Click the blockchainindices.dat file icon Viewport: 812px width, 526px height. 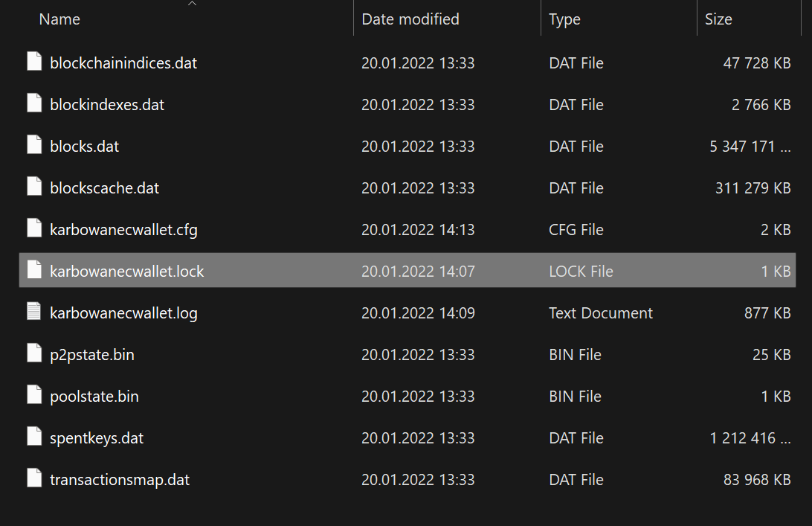click(34, 61)
